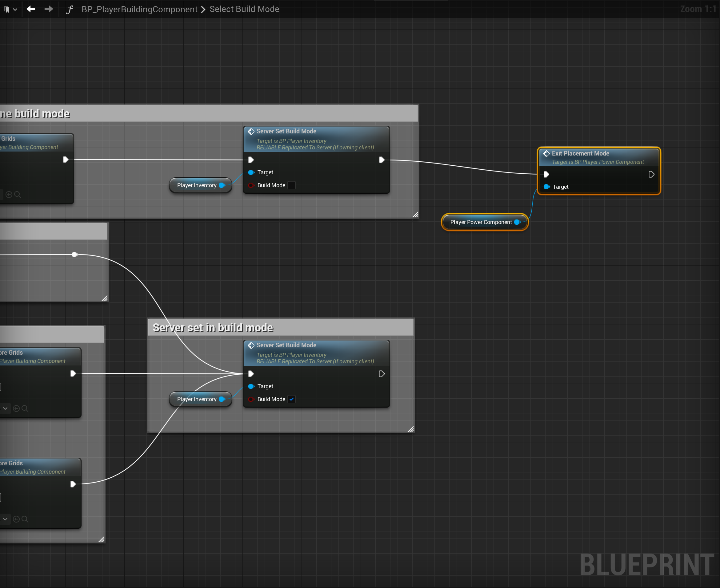Select the Player Power Component variable node

coord(480,222)
